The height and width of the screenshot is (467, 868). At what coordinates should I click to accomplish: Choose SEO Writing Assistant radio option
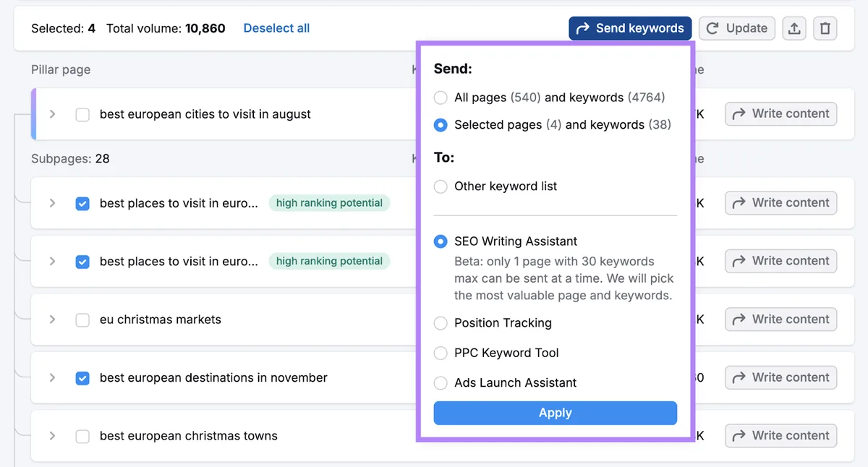pyautogui.click(x=441, y=241)
